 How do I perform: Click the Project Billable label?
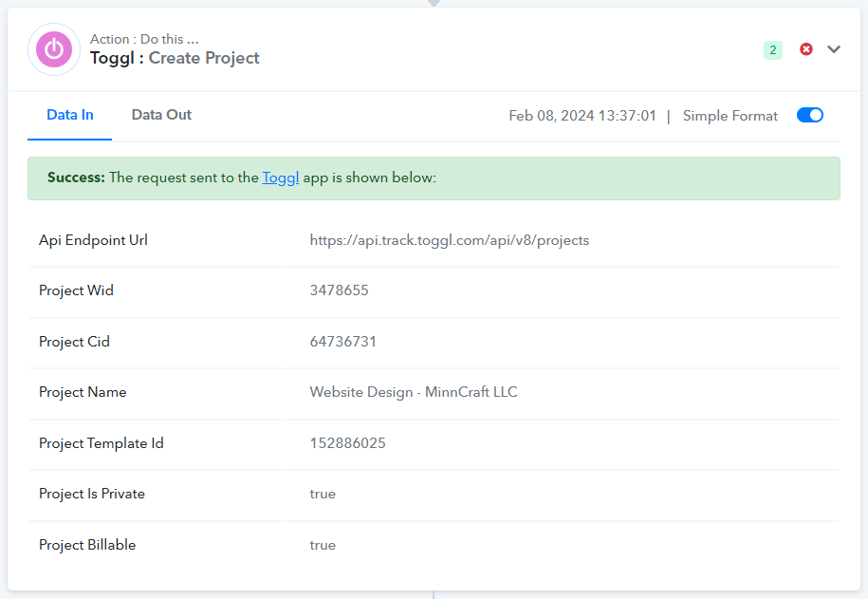(87, 545)
